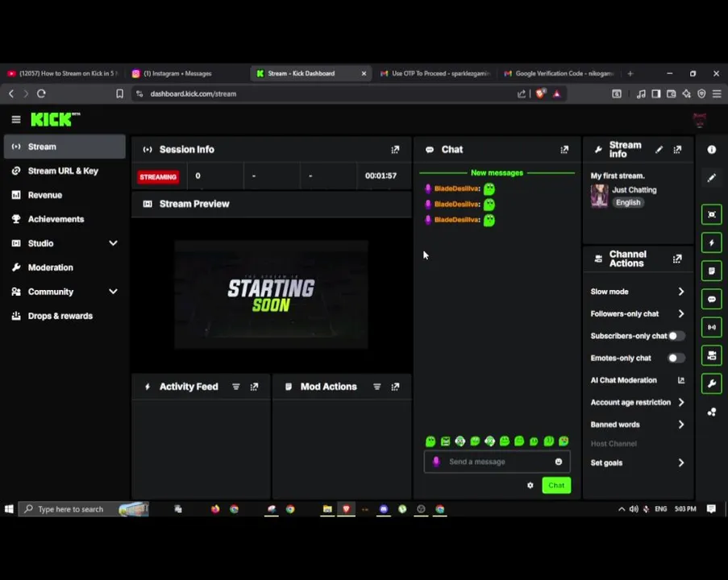This screenshot has width=728, height=580.
Task: Open AI Chat Moderation external link
Action: point(681,380)
